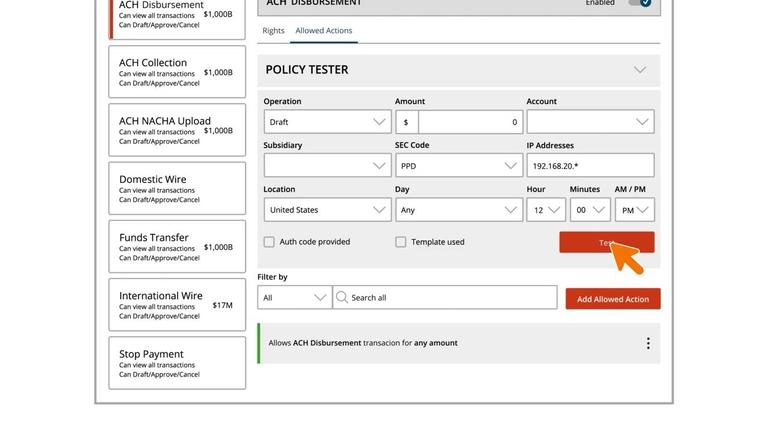This screenshot has height=432, width=768.
Task: Click the POLICY TESTER heading text
Action: (x=307, y=70)
